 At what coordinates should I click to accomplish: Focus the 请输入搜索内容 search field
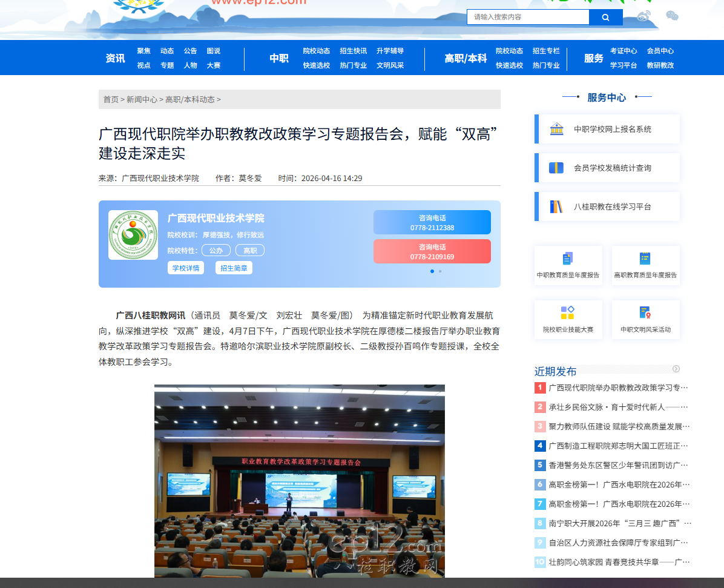528,17
